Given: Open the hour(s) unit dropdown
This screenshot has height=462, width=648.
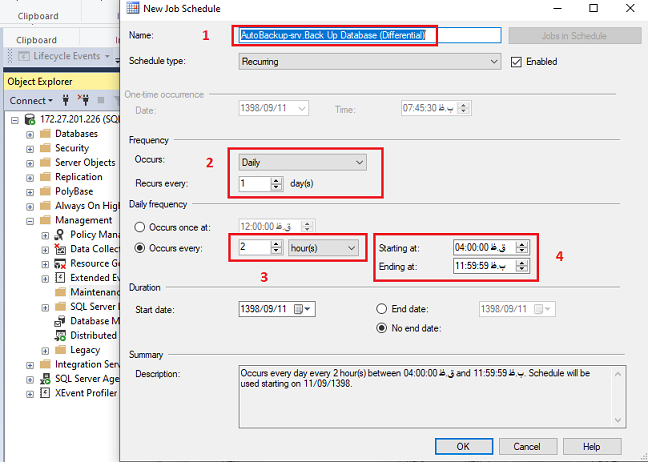Looking at the screenshot, I should [x=324, y=247].
